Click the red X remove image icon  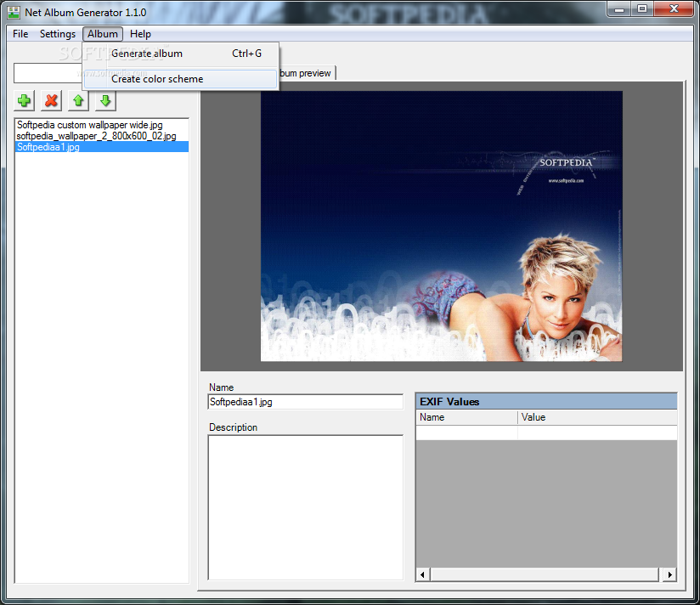tap(51, 100)
